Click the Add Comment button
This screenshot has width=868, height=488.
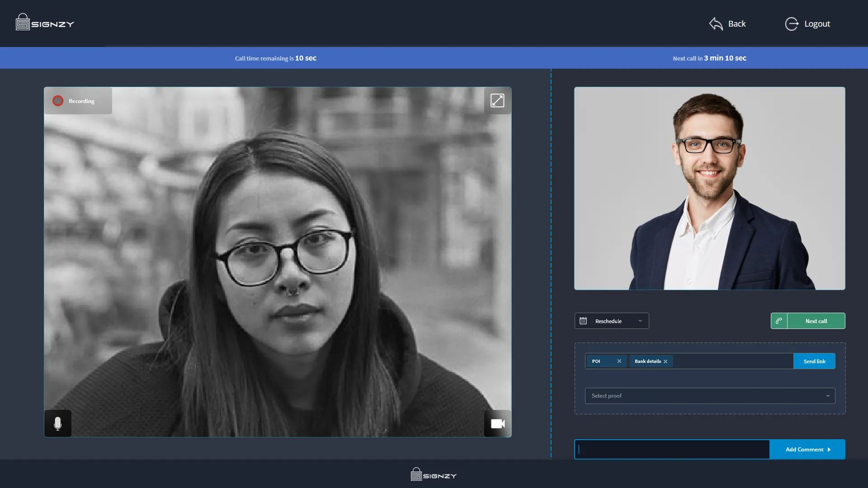coord(807,450)
